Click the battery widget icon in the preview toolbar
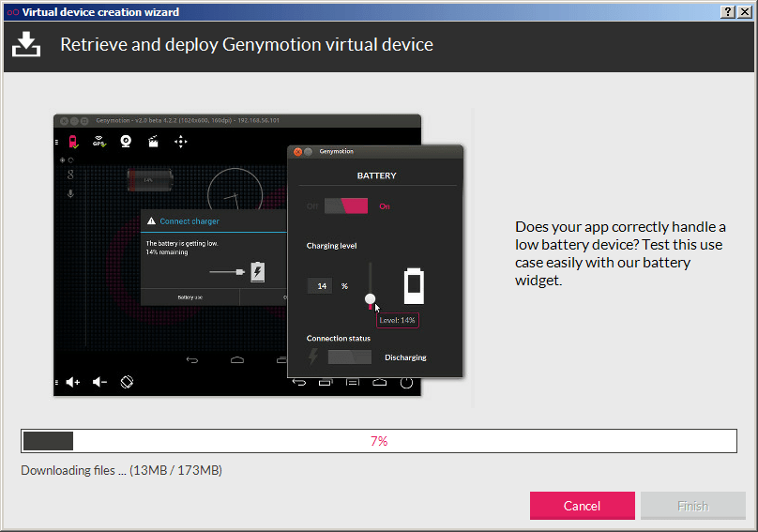The image size is (758, 532). pos(73,142)
